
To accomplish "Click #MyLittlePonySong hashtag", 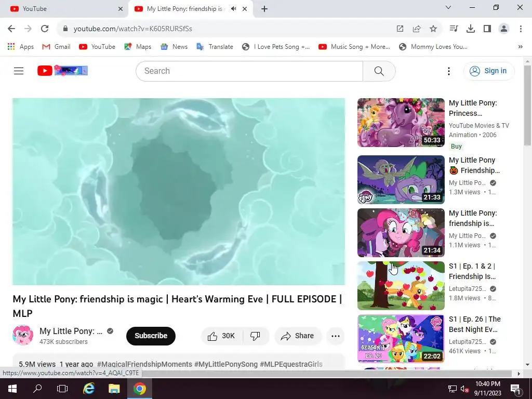I will [226, 364].
